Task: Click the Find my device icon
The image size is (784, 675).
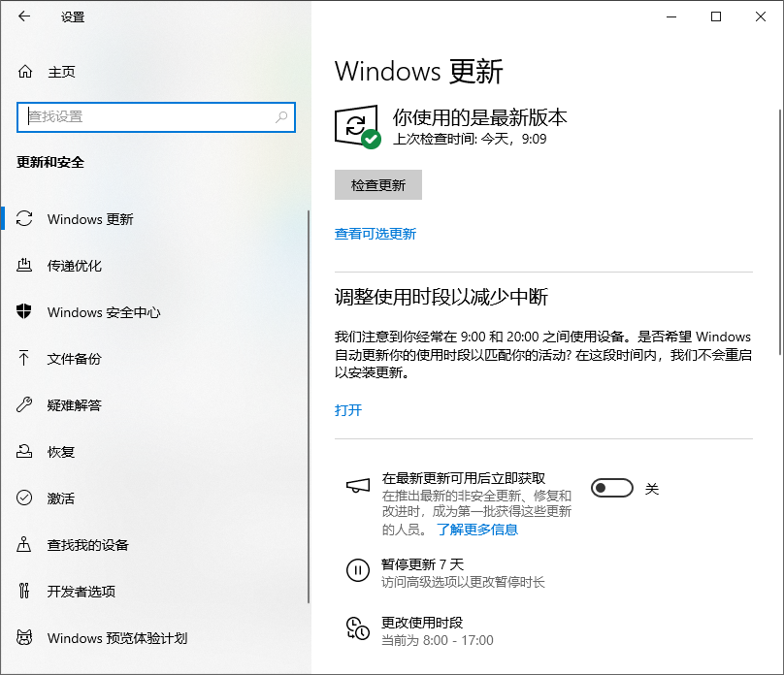Action: pyautogui.click(x=24, y=544)
